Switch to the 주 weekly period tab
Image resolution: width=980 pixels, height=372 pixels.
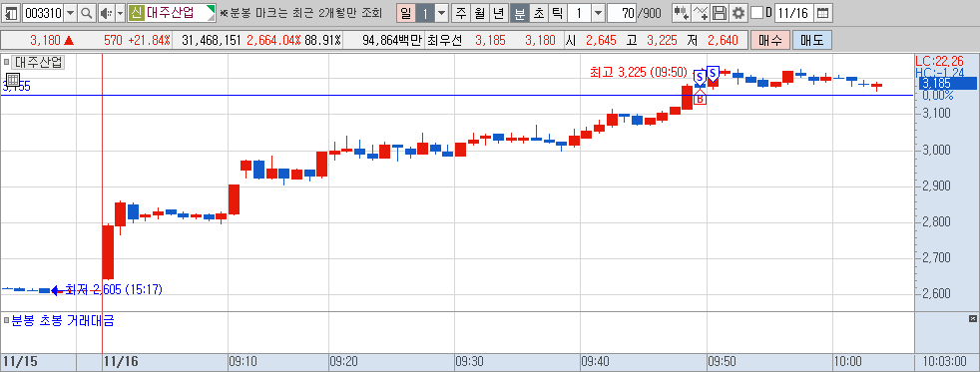(461, 13)
